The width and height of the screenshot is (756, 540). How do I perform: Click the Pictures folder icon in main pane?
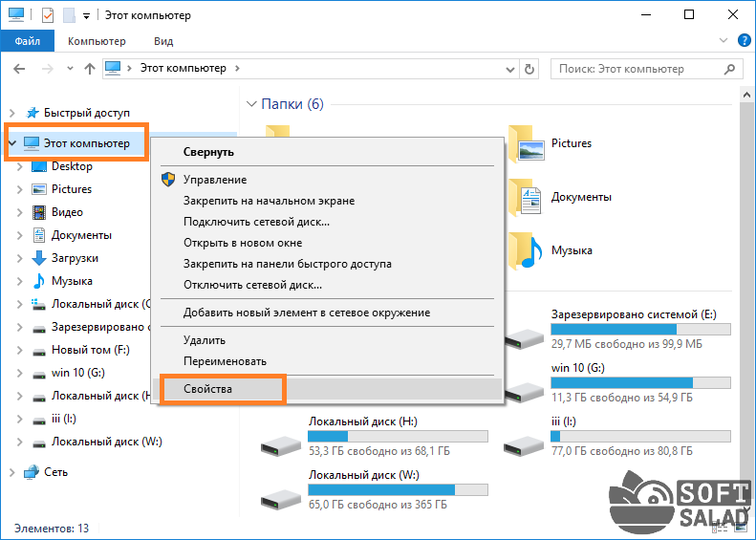526,143
